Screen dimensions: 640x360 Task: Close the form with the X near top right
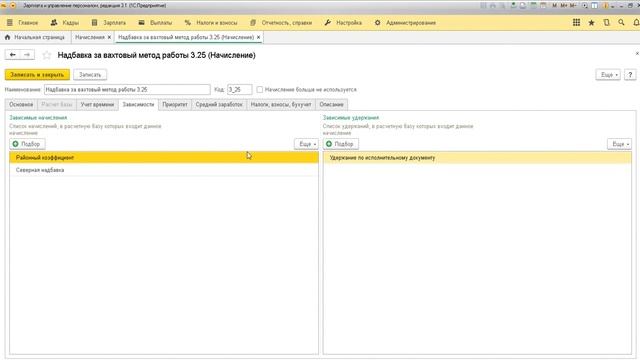click(637, 53)
